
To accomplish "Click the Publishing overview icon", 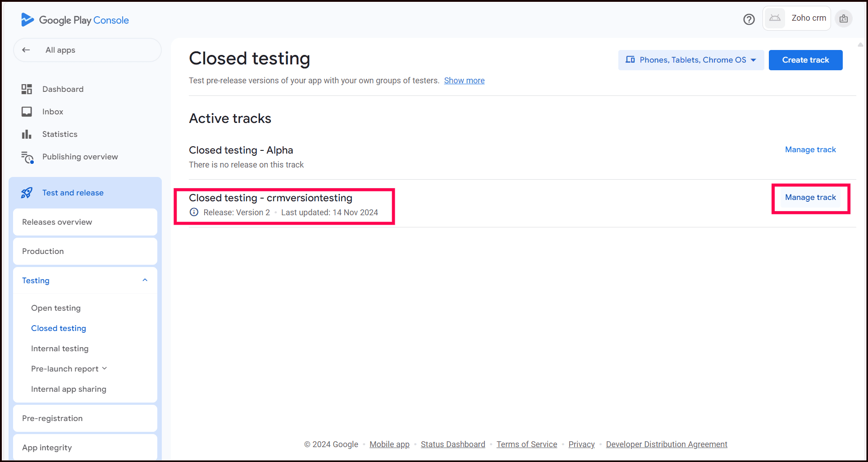I will tap(27, 157).
